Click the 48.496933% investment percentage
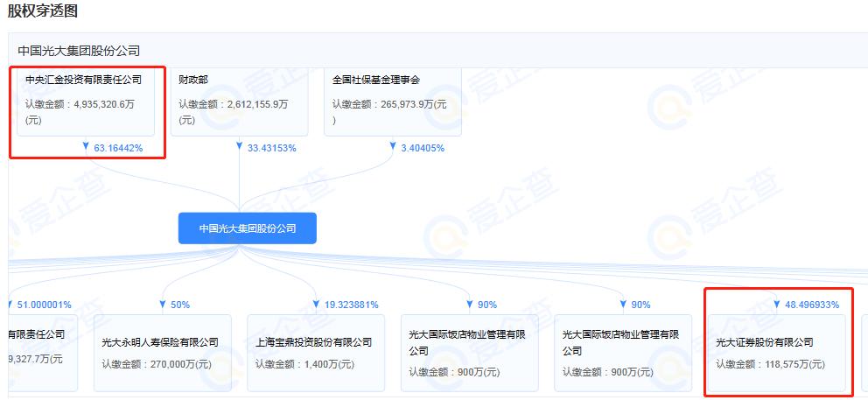 [x=812, y=305]
